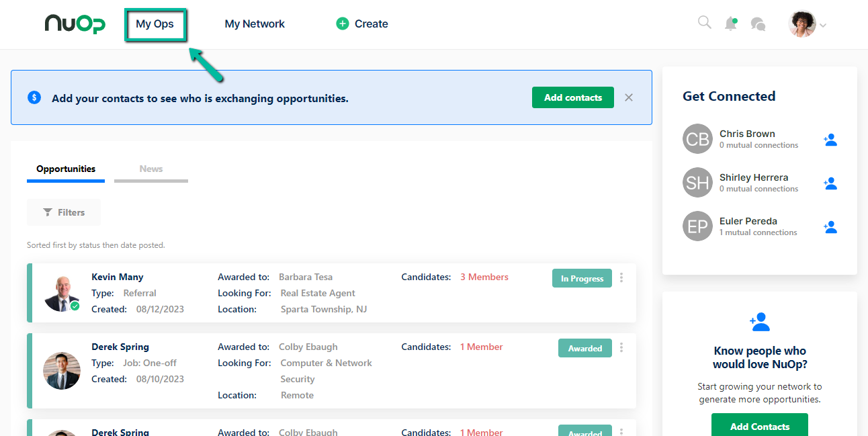Screen dimensions: 868x436
Task: Click the Referral type value
Action: [140, 293]
